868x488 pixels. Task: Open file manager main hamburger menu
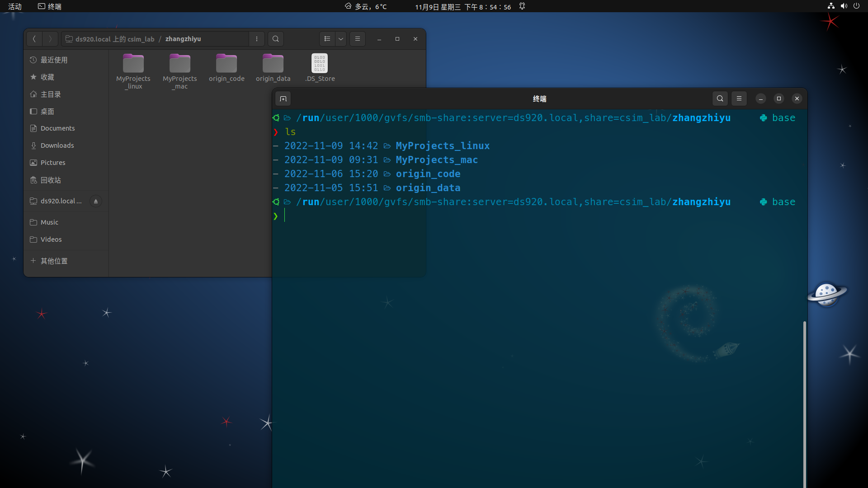coord(358,39)
